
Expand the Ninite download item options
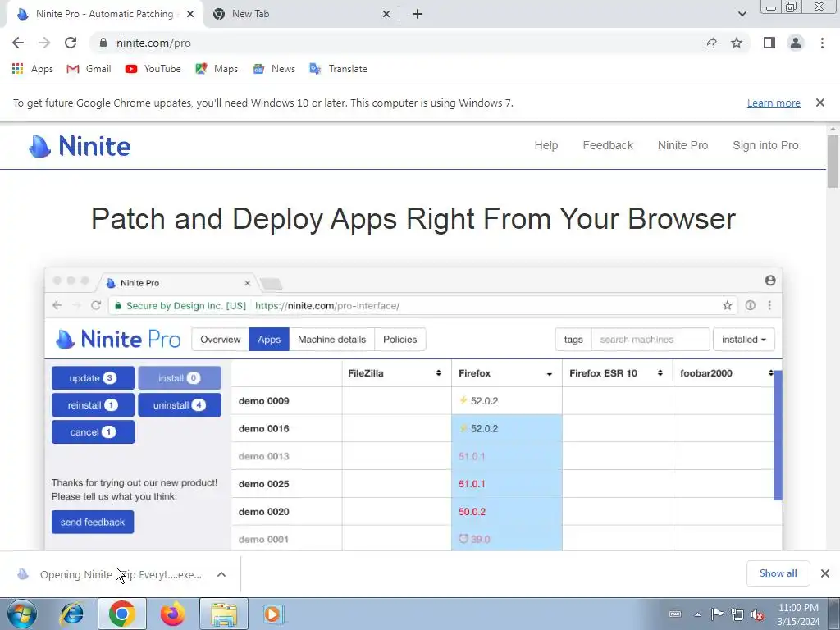[221, 574]
